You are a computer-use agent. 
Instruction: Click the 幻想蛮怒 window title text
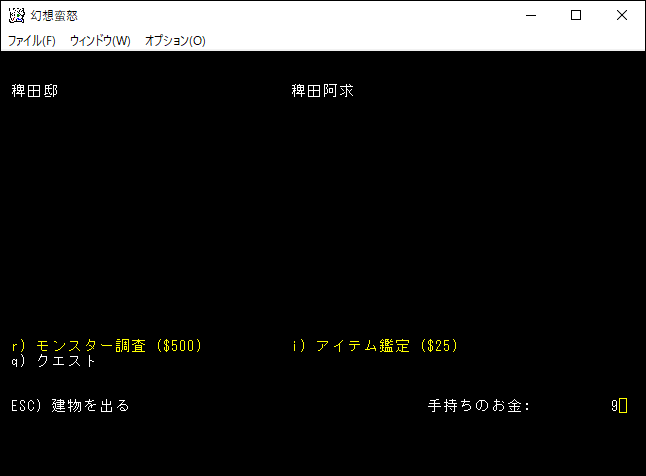(54, 15)
